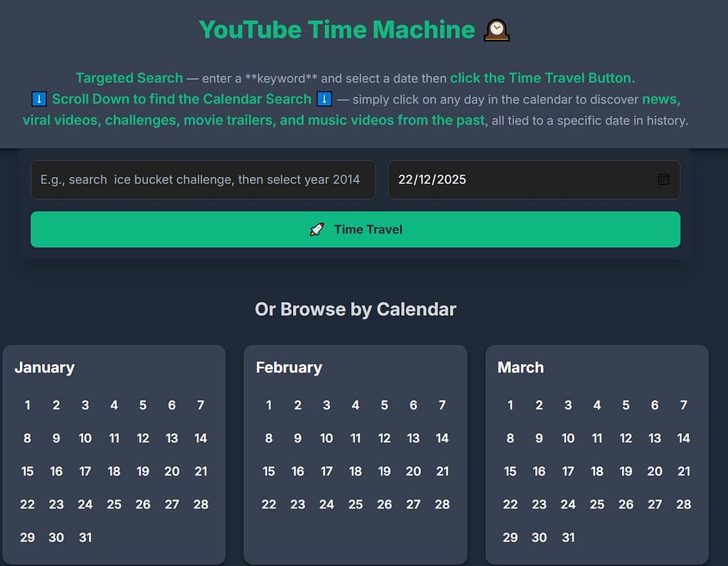The image size is (728, 566).
Task: Select March 31 in the calendar
Action: [x=568, y=538]
